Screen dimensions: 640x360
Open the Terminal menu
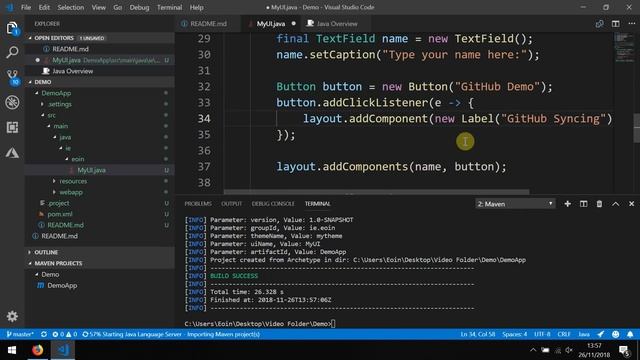pyautogui.click(x=169, y=7)
